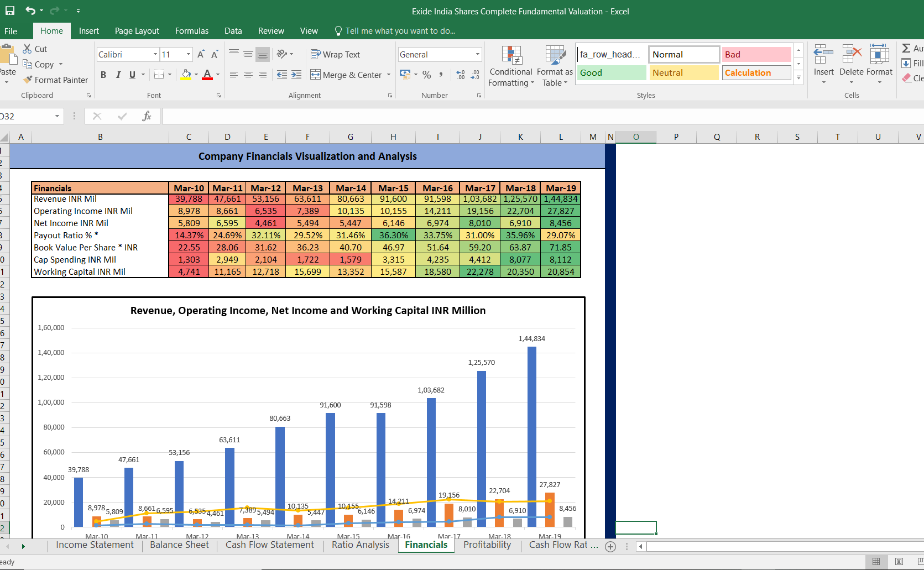
Task: Click the Delete cells button
Action: click(x=852, y=64)
